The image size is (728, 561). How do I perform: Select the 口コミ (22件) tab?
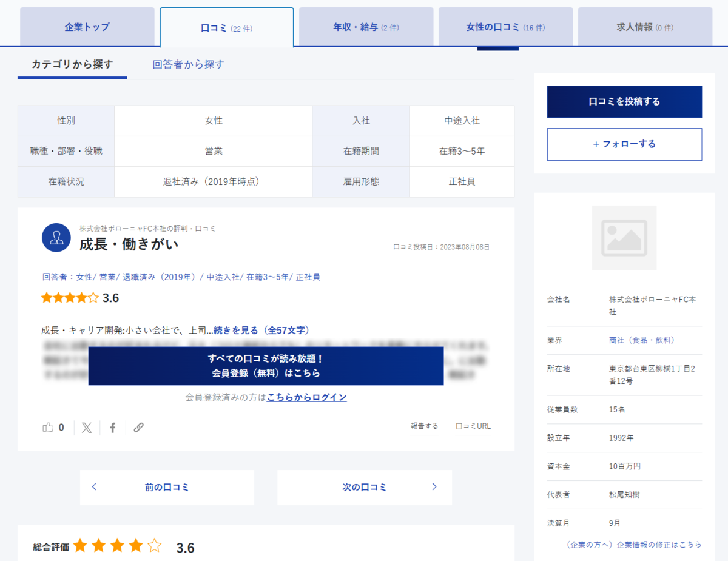click(x=227, y=27)
